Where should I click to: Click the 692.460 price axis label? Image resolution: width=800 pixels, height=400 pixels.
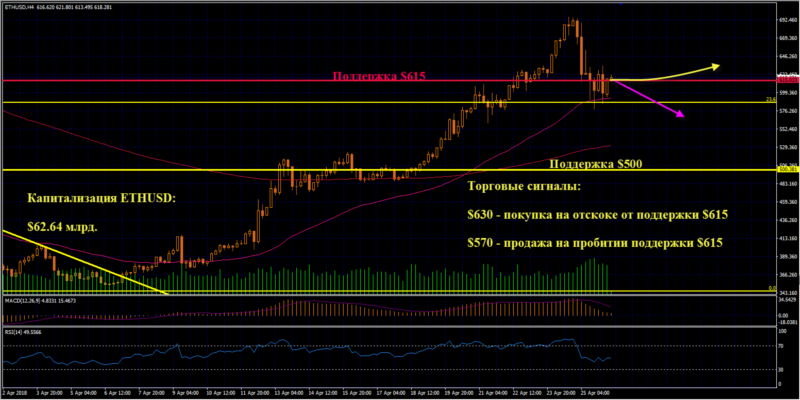coord(787,19)
